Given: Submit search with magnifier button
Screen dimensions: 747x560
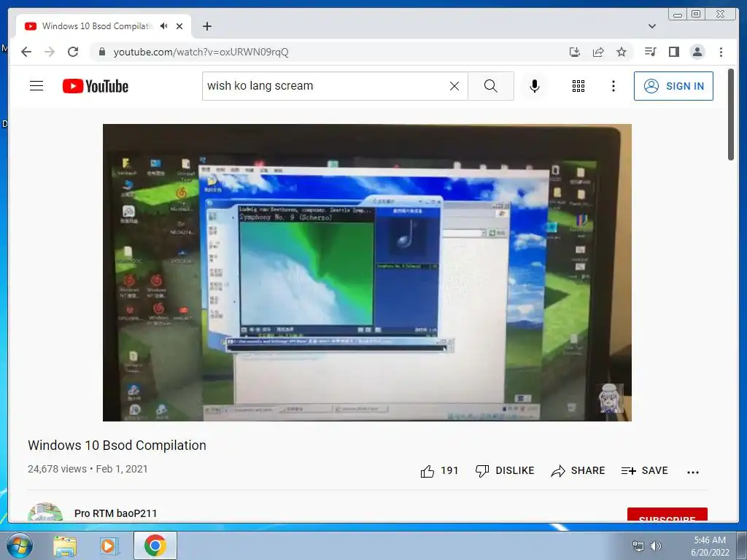Looking at the screenshot, I should [x=491, y=86].
